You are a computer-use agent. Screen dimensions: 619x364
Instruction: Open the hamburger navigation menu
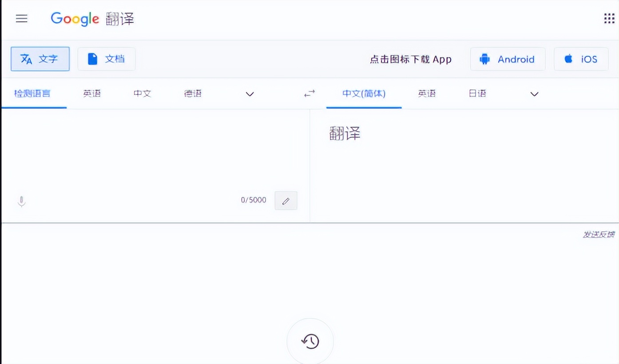21,19
